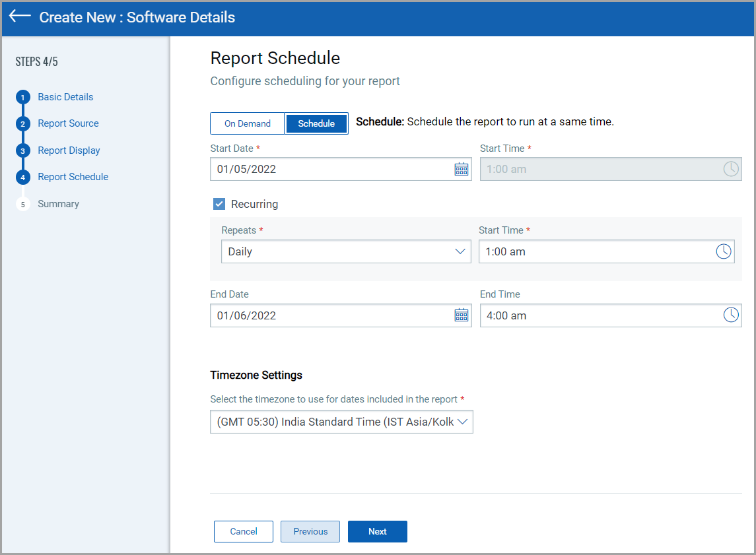The height and width of the screenshot is (555, 756).
Task: Open the Start Date calendar picker
Action: click(x=461, y=169)
